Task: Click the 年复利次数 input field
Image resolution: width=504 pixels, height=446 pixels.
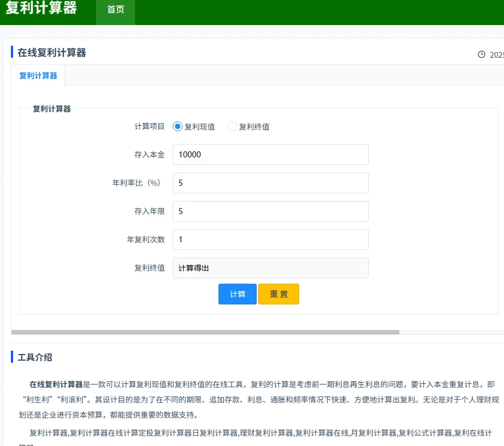Action: click(x=270, y=240)
